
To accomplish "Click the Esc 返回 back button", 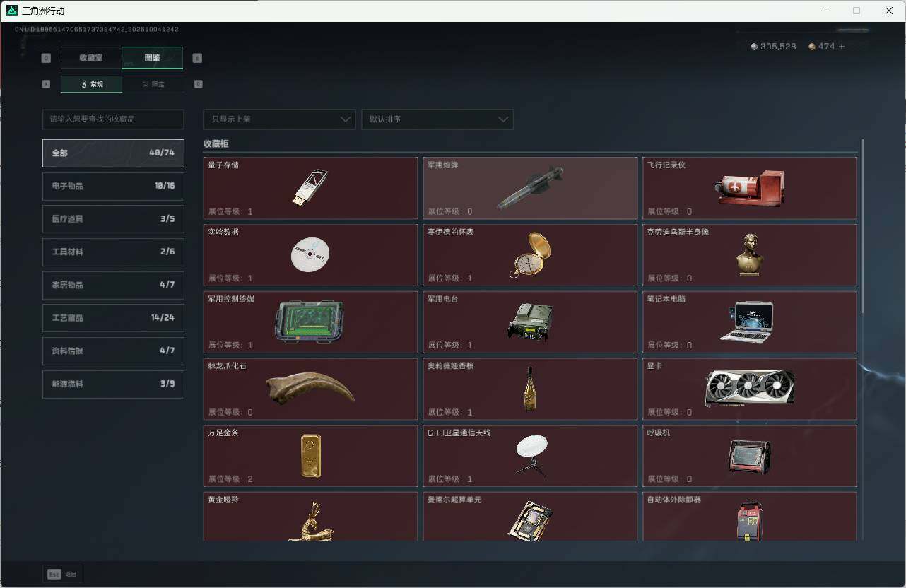I will pos(62,575).
